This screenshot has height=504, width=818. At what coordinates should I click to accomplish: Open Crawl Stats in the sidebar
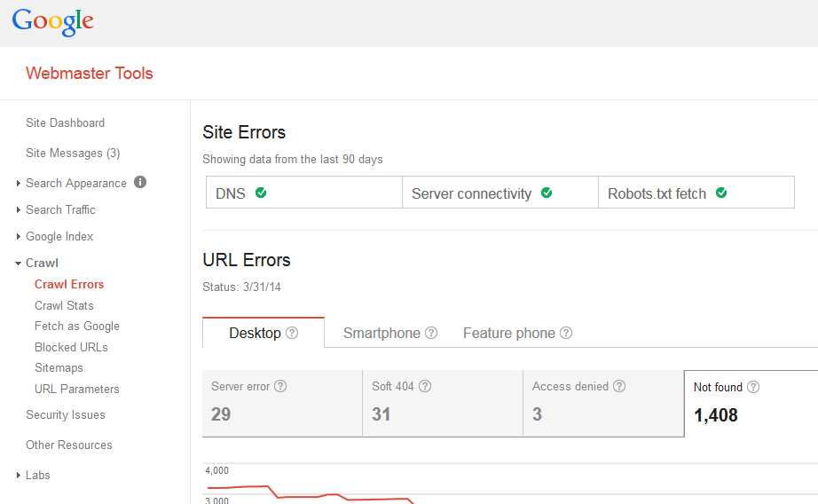click(x=64, y=305)
